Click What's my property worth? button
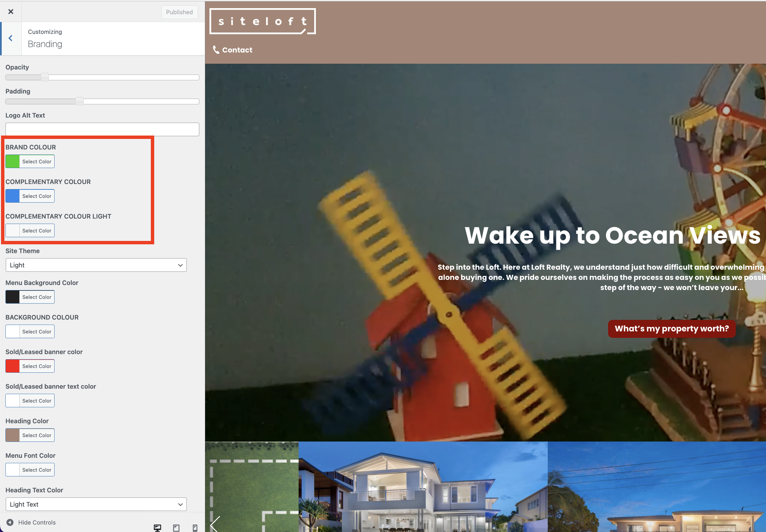766x532 pixels. pyautogui.click(x=671, y=329)
